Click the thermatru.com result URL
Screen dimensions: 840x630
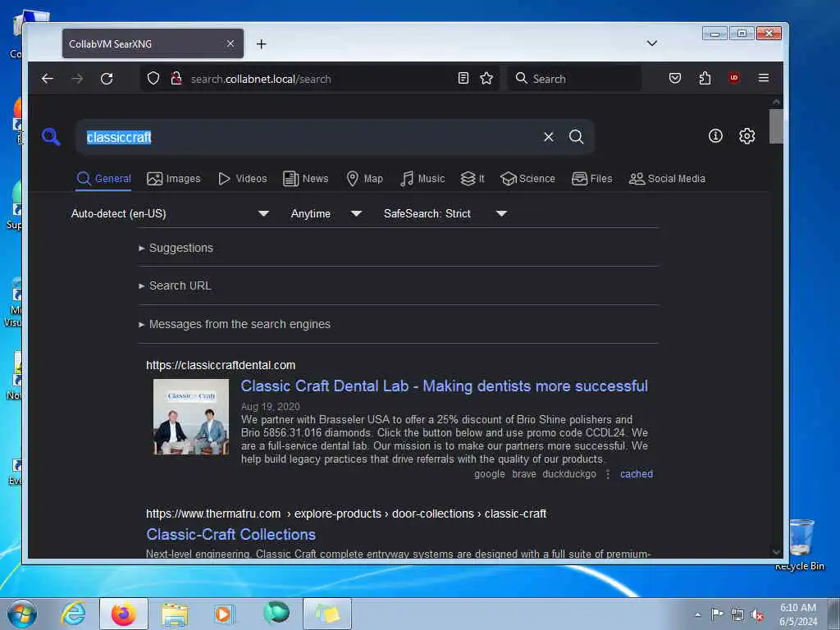(346, 514)
